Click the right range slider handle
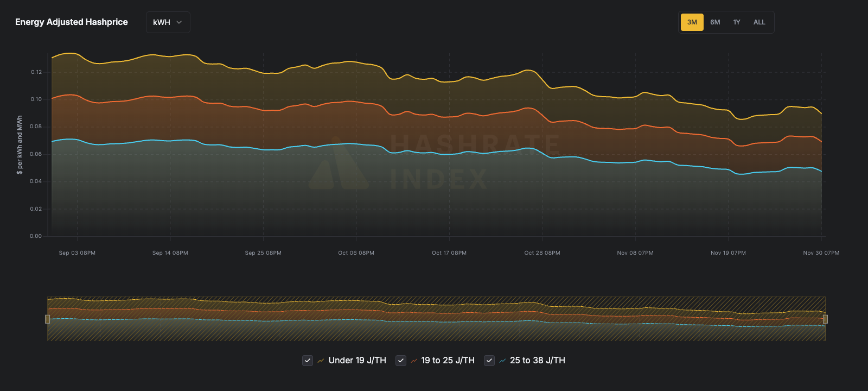This screenshot has height=391, width=868. 825,319
